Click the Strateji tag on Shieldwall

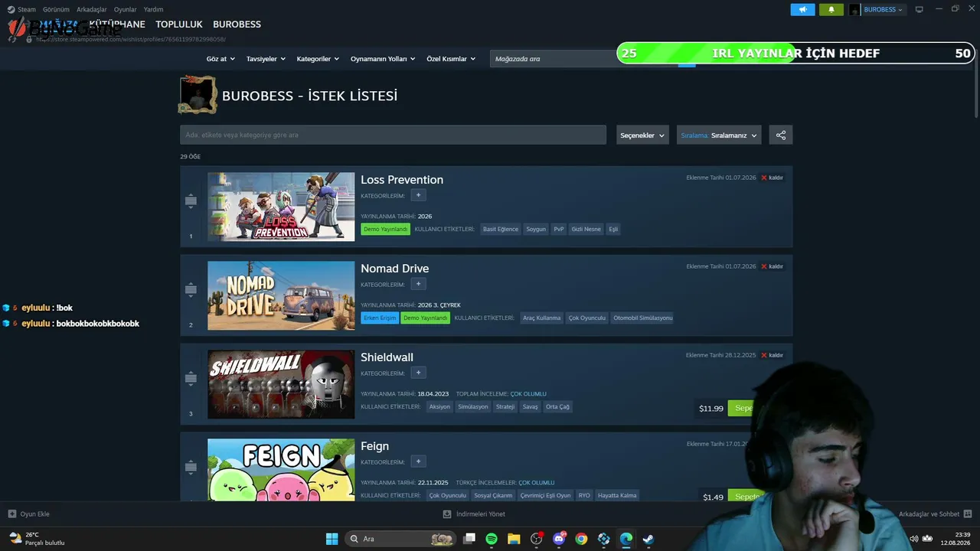[505, 406]
